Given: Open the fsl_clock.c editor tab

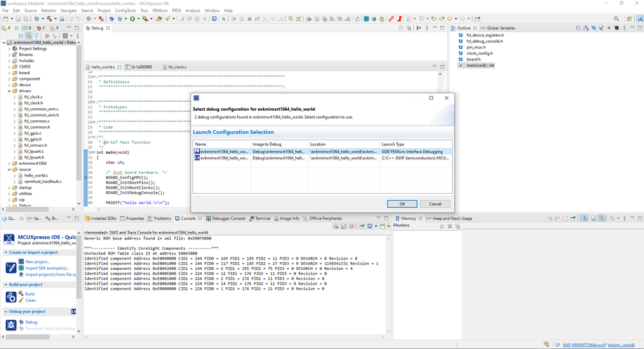Looking at the screenshot, I should (177, 67).
